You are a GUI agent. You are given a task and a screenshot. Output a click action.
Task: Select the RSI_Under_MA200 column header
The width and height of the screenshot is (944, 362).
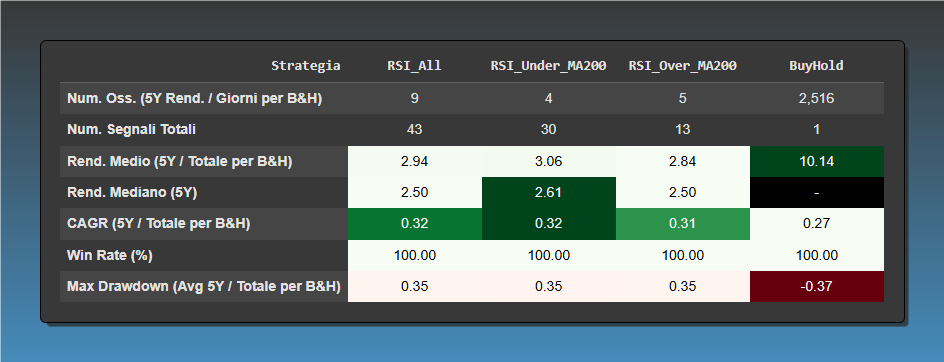(548, 66)
